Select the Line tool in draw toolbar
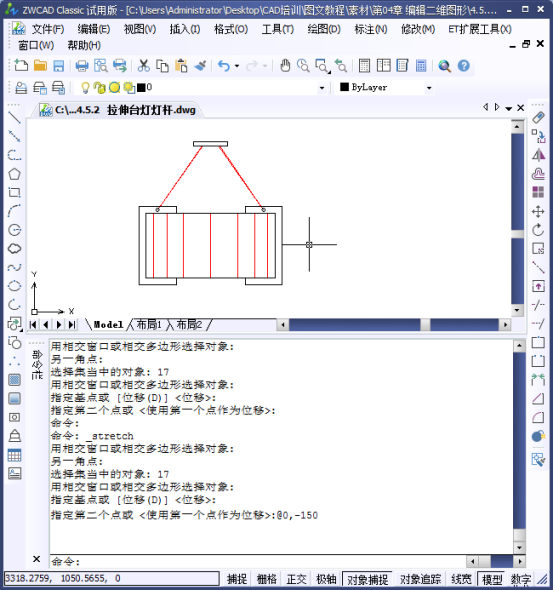 click(x=14, y=118)
